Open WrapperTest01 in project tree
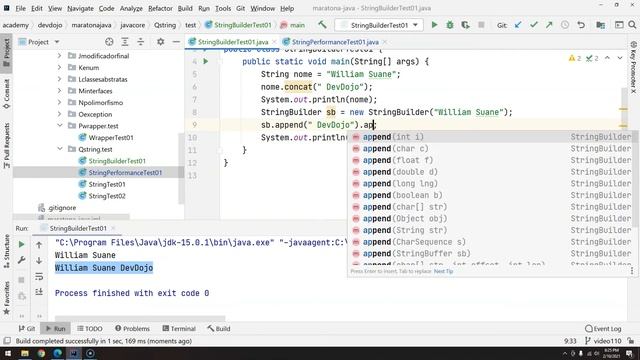 [x=111, y=138]
